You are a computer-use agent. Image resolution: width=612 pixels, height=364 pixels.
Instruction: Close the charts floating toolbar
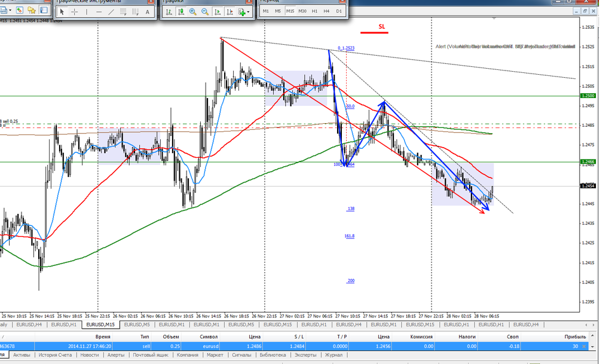coord(249,1)
